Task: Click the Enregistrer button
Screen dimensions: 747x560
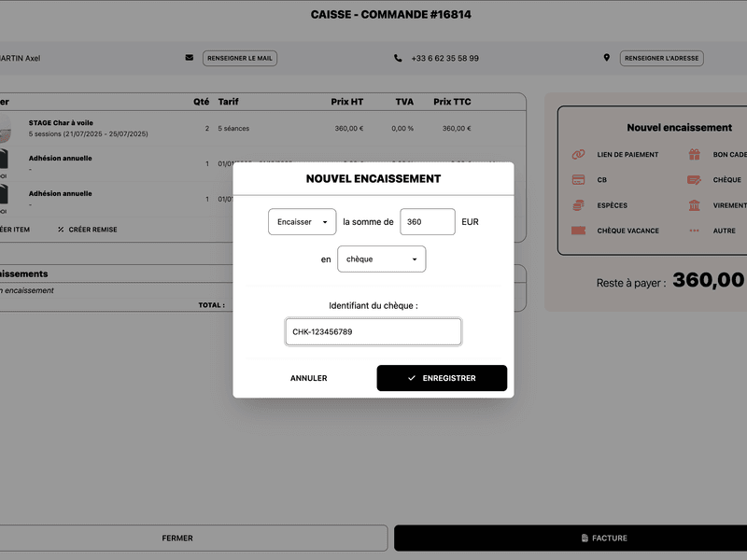Action: [442, 378]
